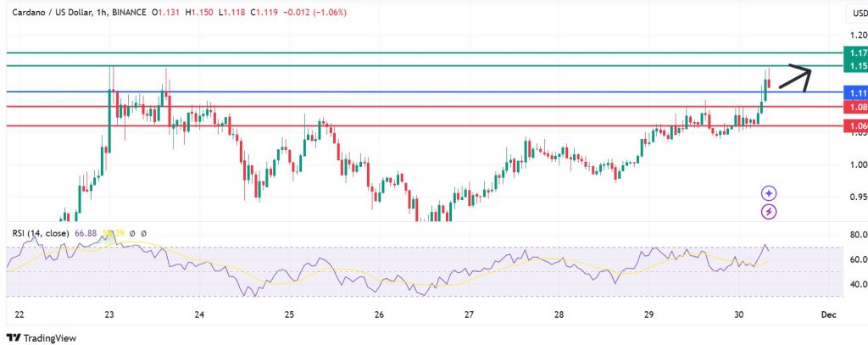Click the 1.15 green price label
Screen dimensions: 868x345
[856, 66]
